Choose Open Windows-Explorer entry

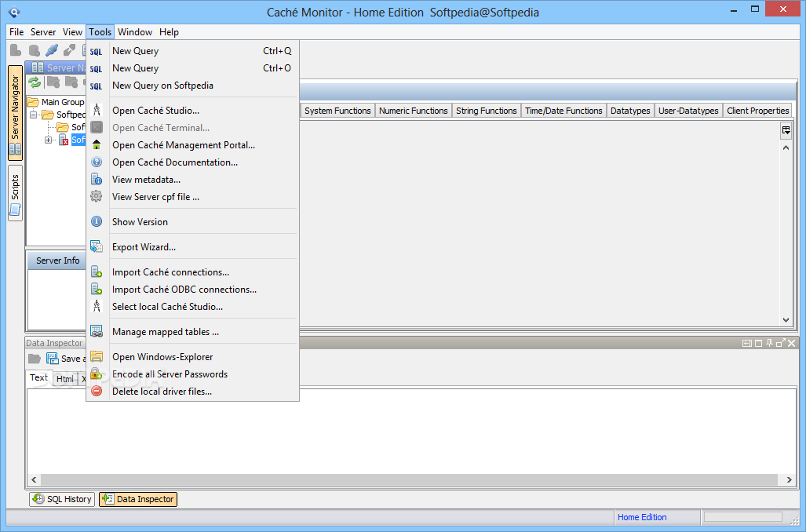192,357
